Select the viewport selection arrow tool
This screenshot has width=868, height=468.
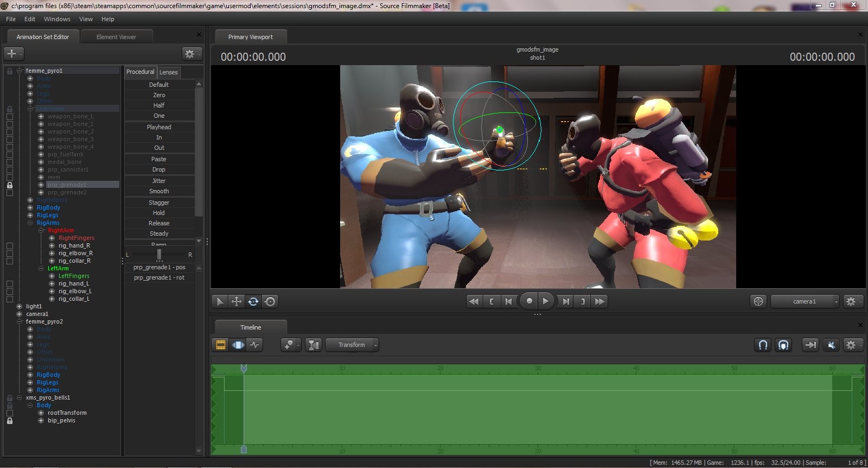coord(220,301)
